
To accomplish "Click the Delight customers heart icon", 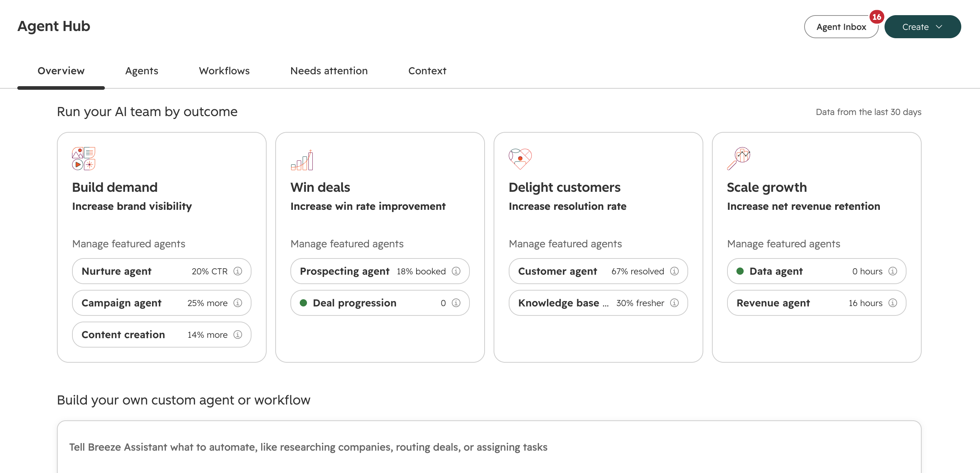I will click(520, 159).
